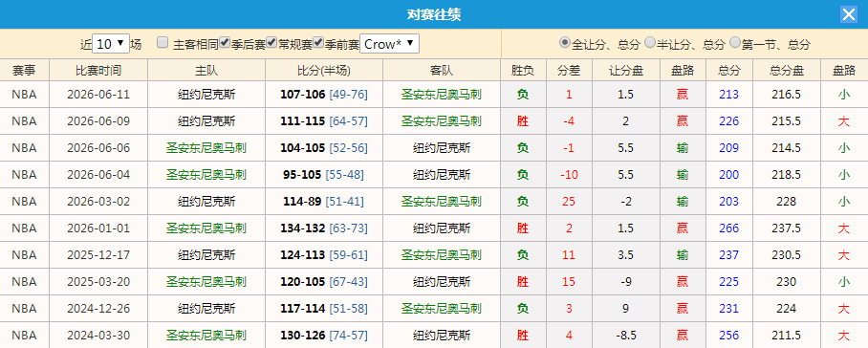The width and height of the screenshot is (868, 348).
Task: Select the 半让分、总分 radio option
Action: tap(650, 42)
